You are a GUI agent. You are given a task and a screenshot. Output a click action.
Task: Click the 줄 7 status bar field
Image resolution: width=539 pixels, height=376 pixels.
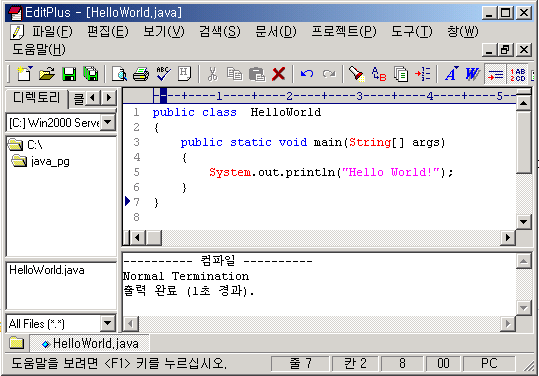click(300, 364)
